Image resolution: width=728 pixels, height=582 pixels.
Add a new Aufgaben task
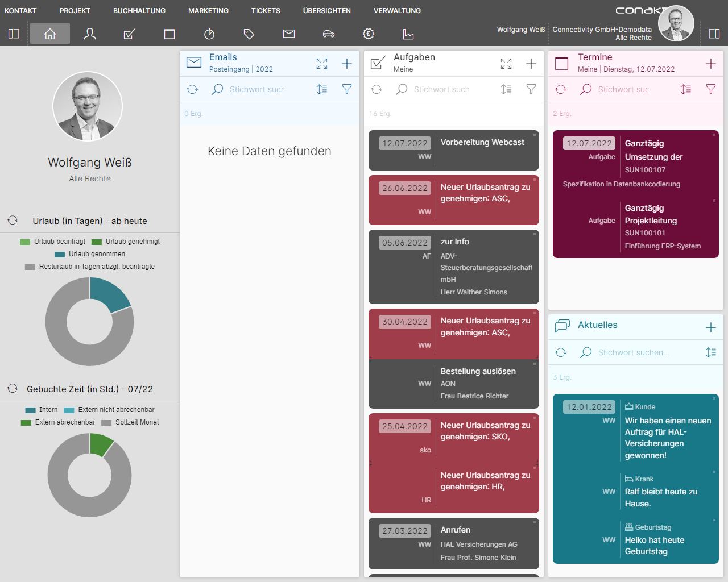pyautogui.click(x=531, y=64)
